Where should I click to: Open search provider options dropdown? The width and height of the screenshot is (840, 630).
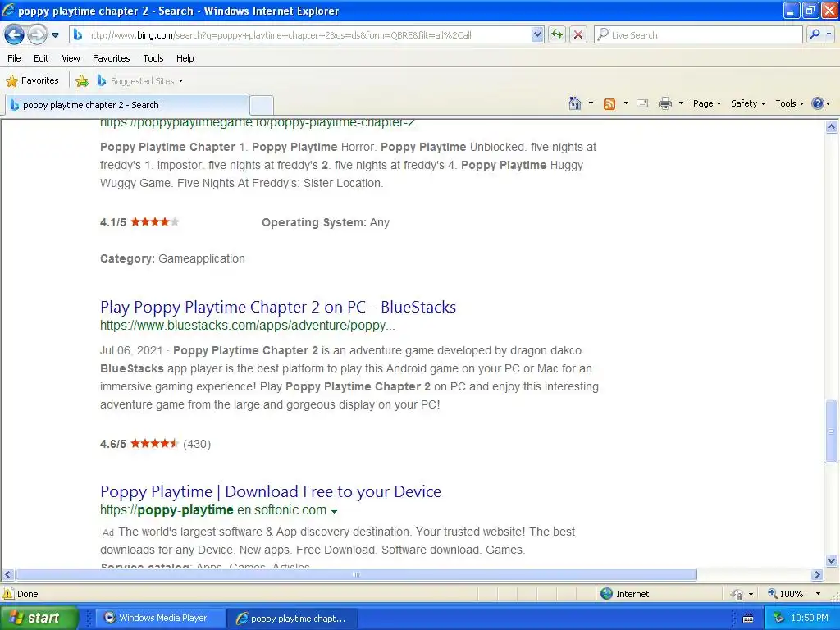pyautogui.click(x=829, y=34)
